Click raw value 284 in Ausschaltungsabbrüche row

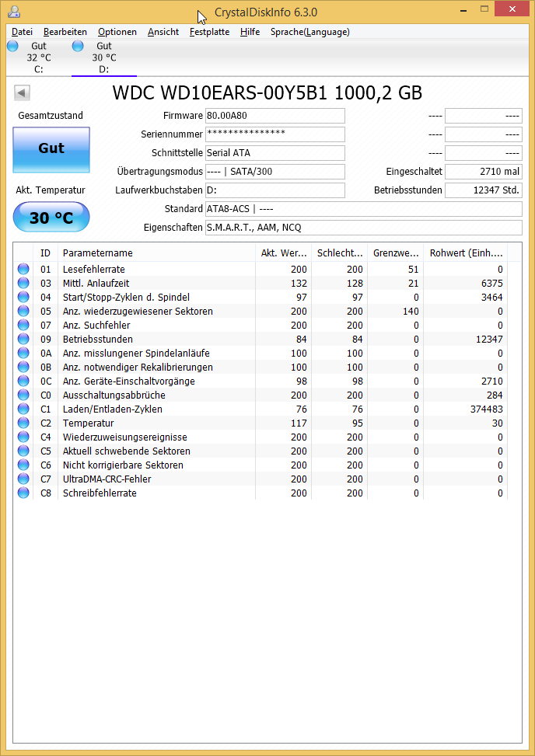(494, 395)
